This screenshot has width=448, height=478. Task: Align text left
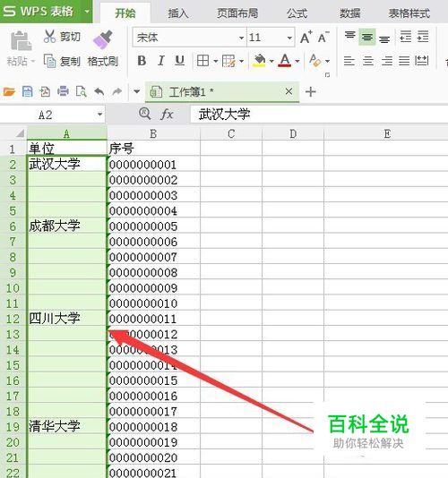[349, 61]
